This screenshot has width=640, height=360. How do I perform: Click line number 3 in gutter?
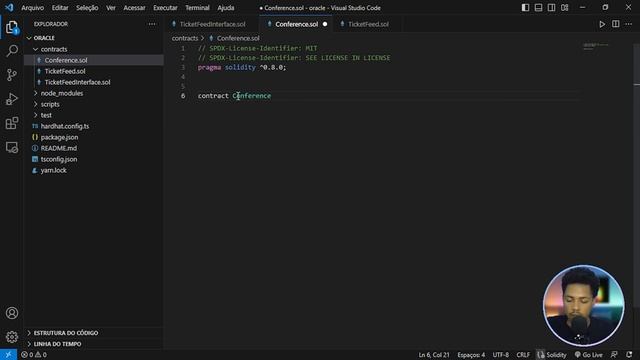click(x=183, y=67)
